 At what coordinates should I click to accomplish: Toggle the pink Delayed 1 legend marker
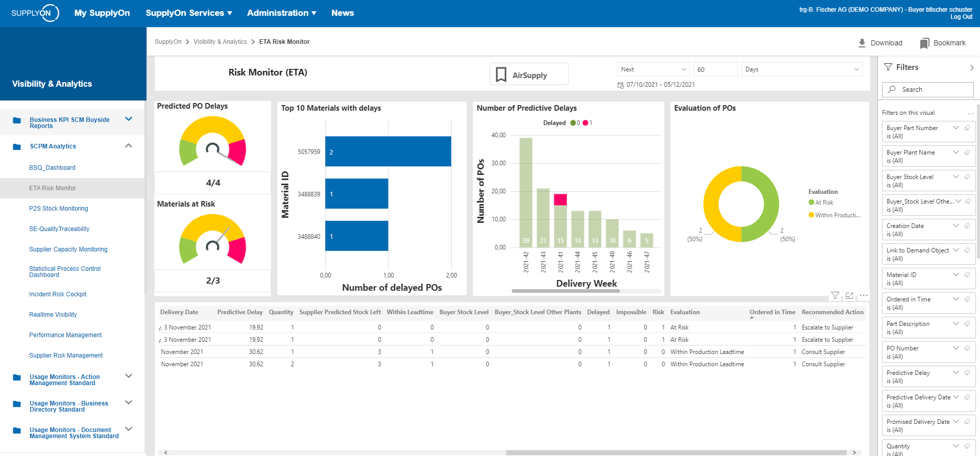click(585, 123)
